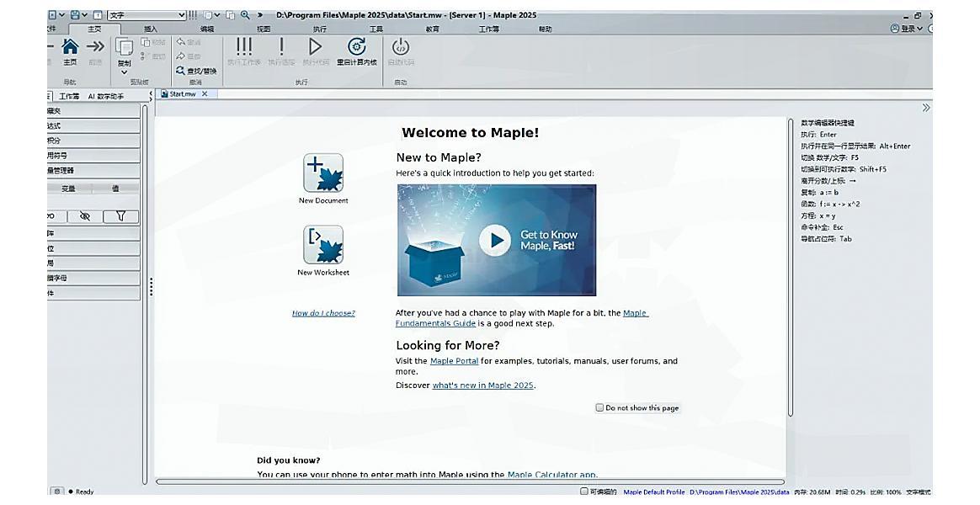Image resolution: width=980 pixels, height=505 pixels.
Task: Collapse right panel with double chevron icon
Action: (x=926, y=108)
